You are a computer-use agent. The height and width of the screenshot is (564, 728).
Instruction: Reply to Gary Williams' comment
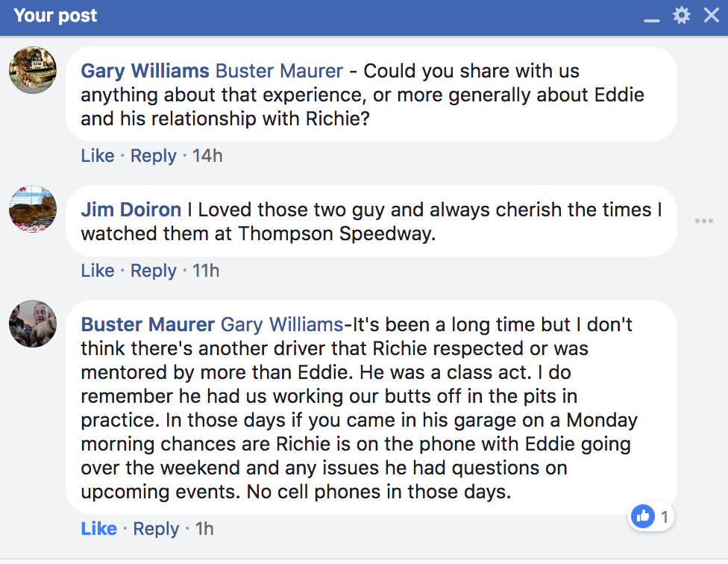click(x=153, y=156)
